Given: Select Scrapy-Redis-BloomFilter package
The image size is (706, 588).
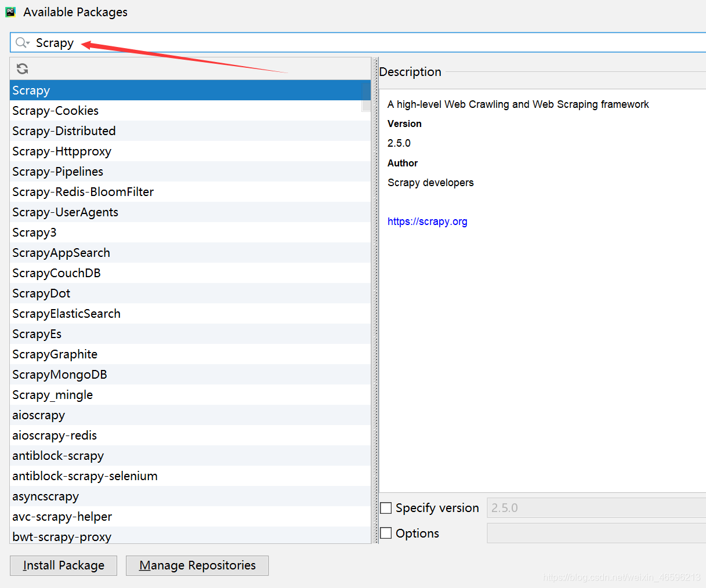Looking at the screenshot, I should pyautogui.click(x=190, y=192).
